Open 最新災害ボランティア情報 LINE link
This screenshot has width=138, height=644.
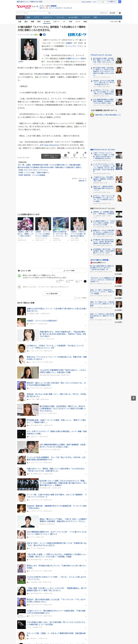pyautogui.click(x=30, y=2)
